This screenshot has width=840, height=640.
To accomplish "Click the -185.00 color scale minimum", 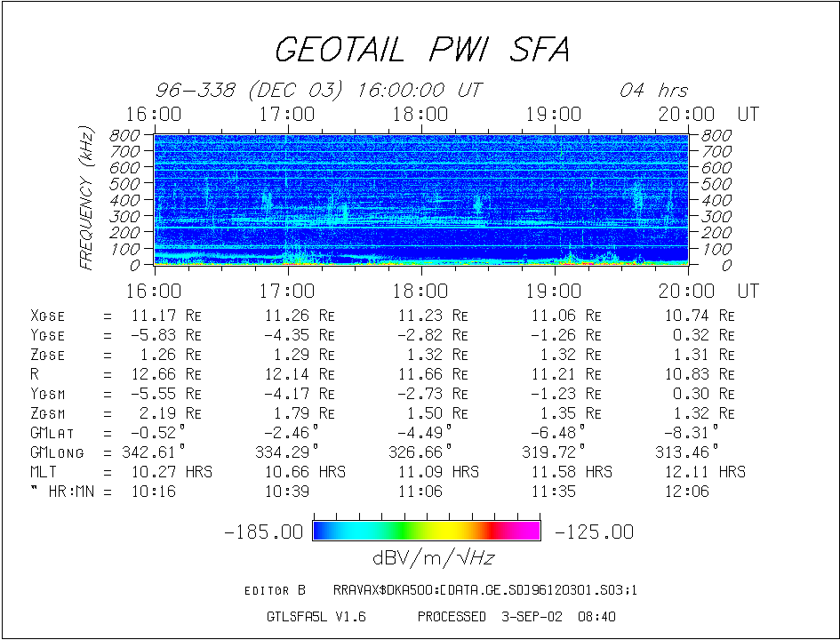I will click(x=264, y=532).
